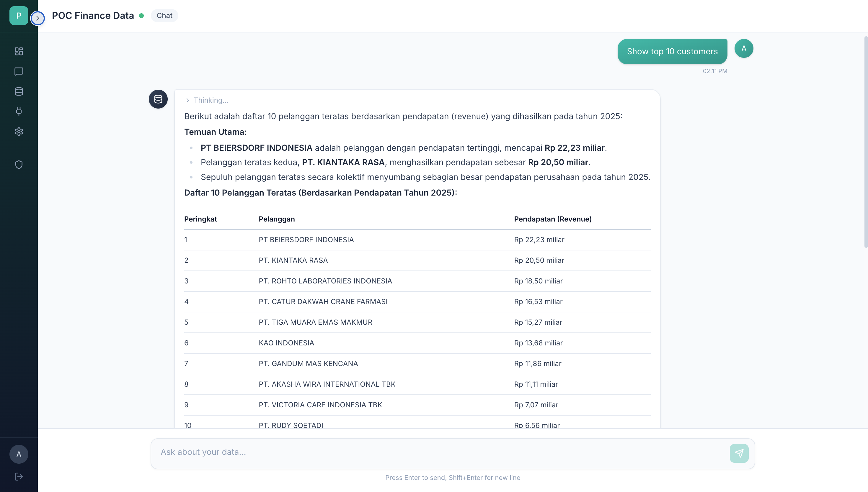Screen dimensions: 868x492
Task: Click the Rp 13,68 miliar value
Action: [538, 343]
